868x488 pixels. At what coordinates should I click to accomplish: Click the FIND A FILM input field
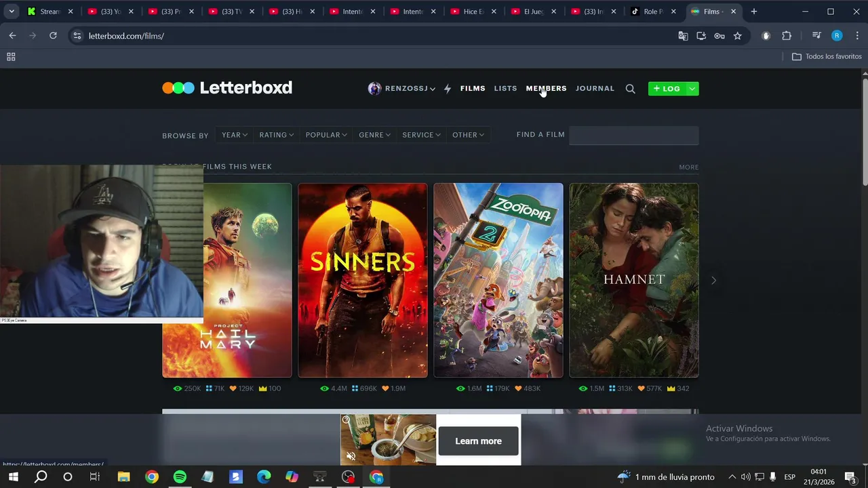(634, 135)
